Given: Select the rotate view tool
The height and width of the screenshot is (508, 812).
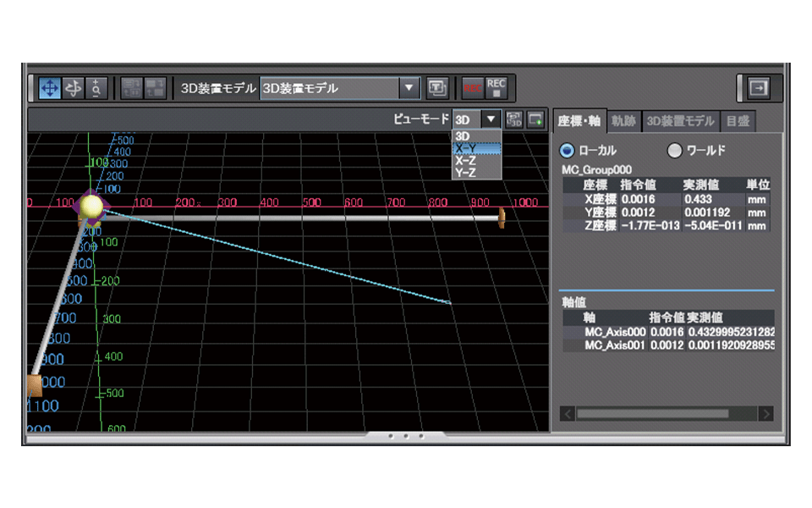Looking at the screenshot, I should coord(73,88).
